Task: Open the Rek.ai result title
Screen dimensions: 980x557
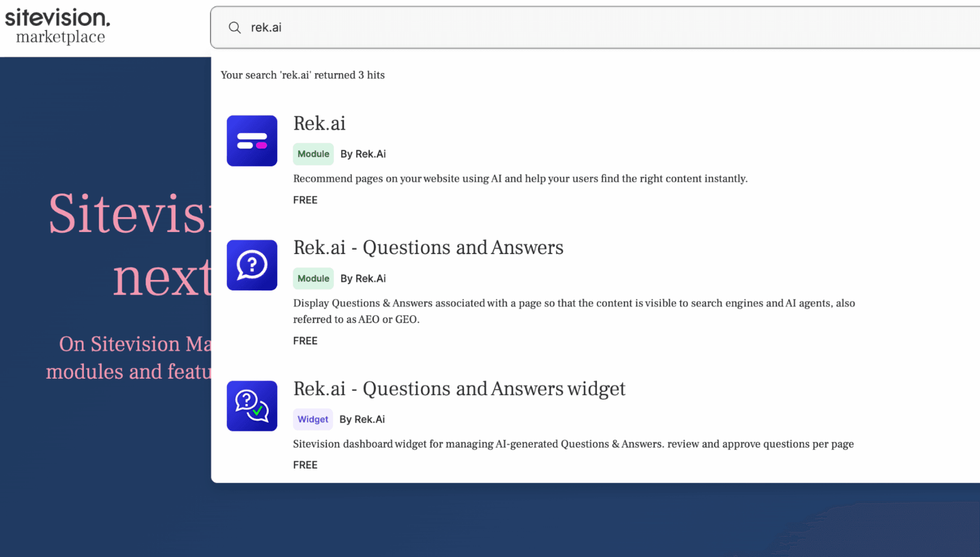Action: click(320, 123)
